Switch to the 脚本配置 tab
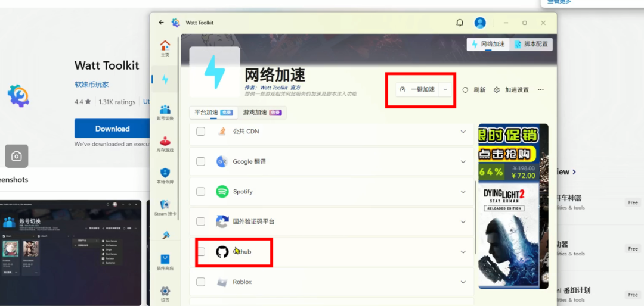The image size is (644, 306). pos(531,44)
